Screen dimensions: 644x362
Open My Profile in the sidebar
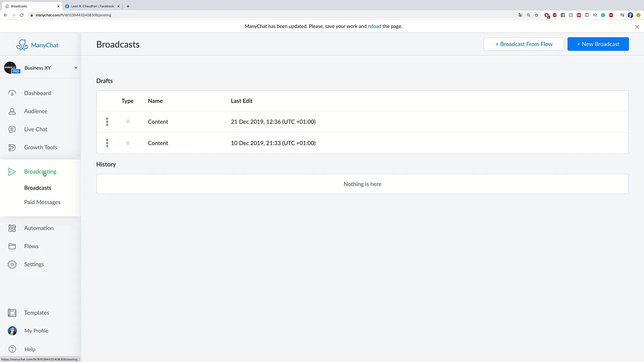point(36,331)
